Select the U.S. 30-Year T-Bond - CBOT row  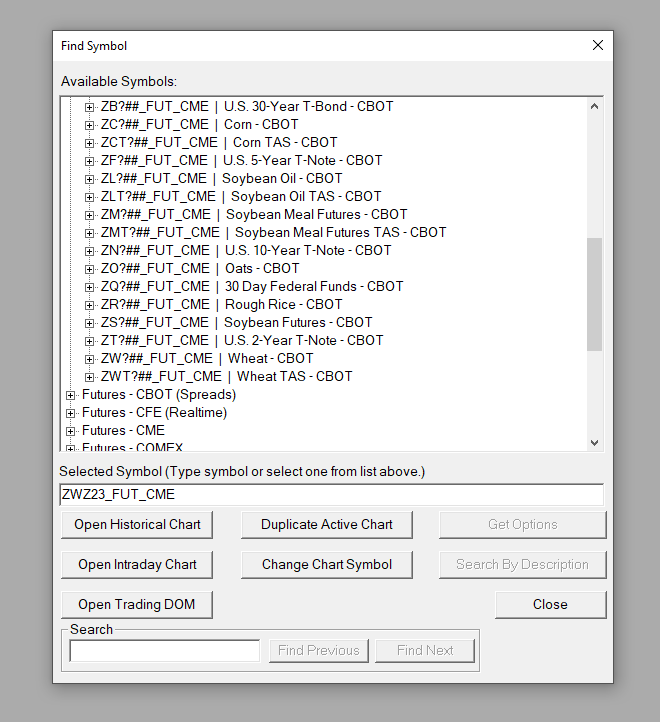[x=247, y=106]
